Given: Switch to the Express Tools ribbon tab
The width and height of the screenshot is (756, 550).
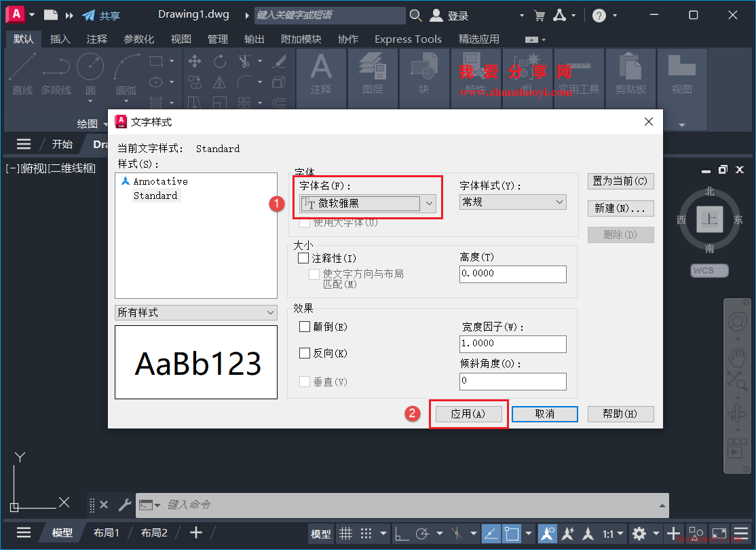Looking at the screenshot, I should 408,39.
